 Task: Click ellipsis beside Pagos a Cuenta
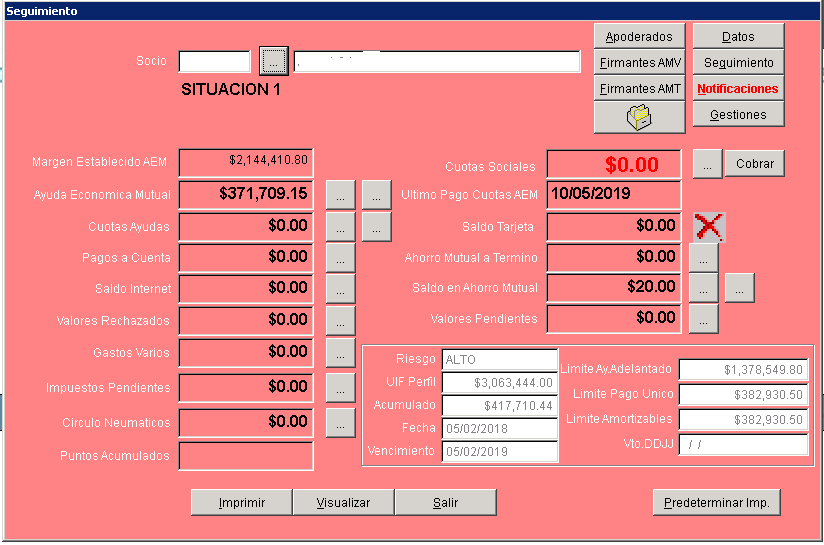[341, 258]
